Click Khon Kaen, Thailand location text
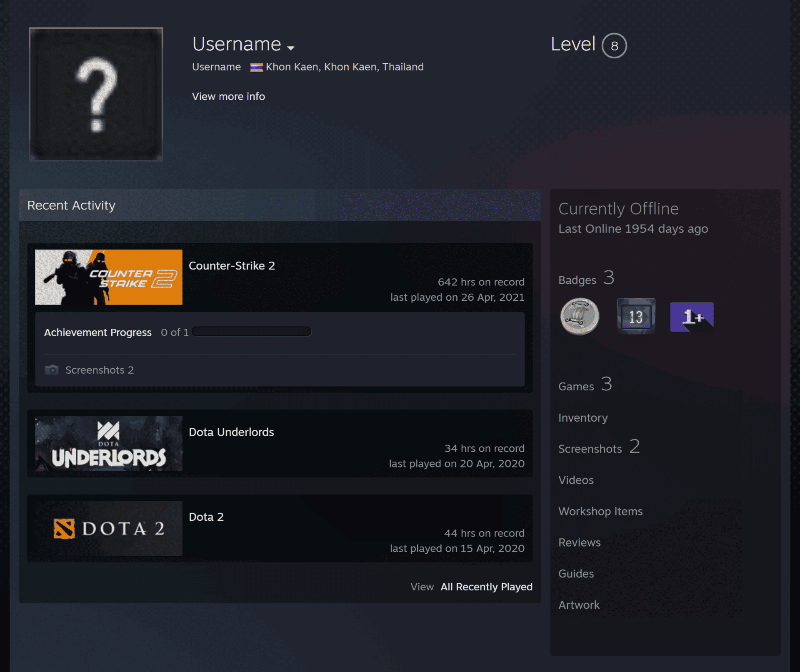 coord(345,67)
